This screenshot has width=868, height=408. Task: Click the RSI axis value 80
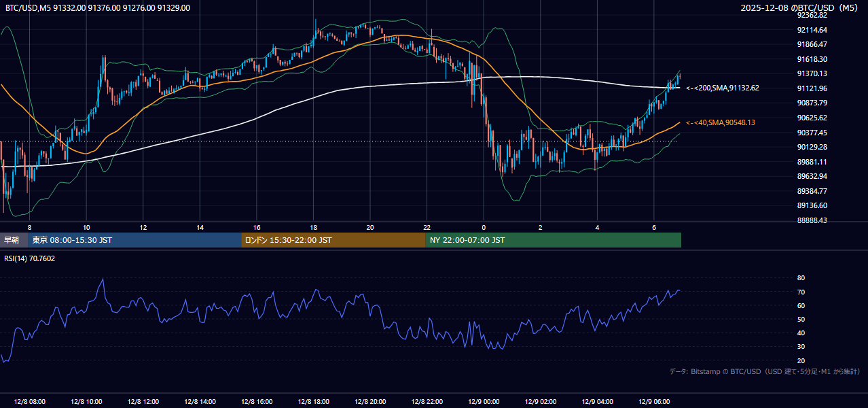pos(801,278)
